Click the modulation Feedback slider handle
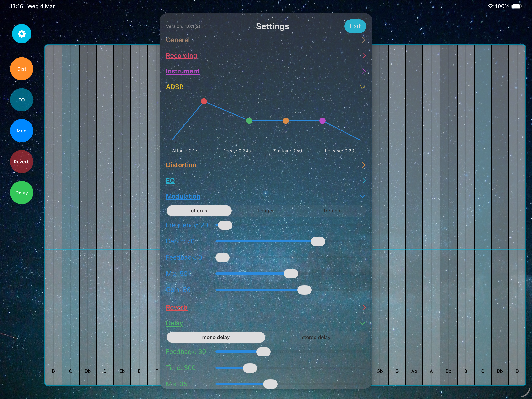 [x=223, y=257]
